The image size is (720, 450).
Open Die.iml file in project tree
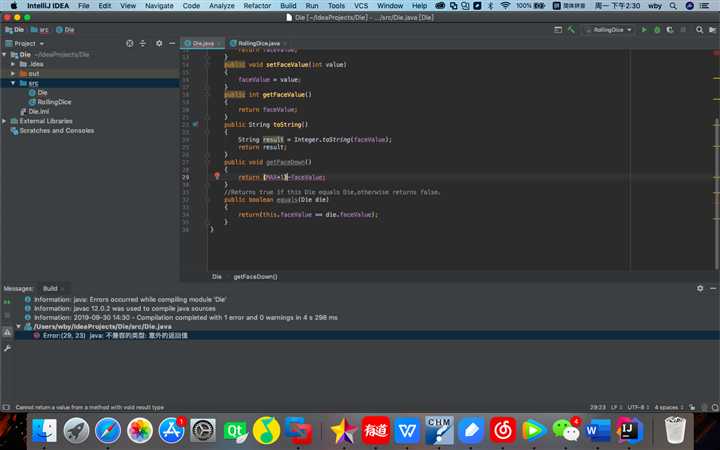coord(40,111)
